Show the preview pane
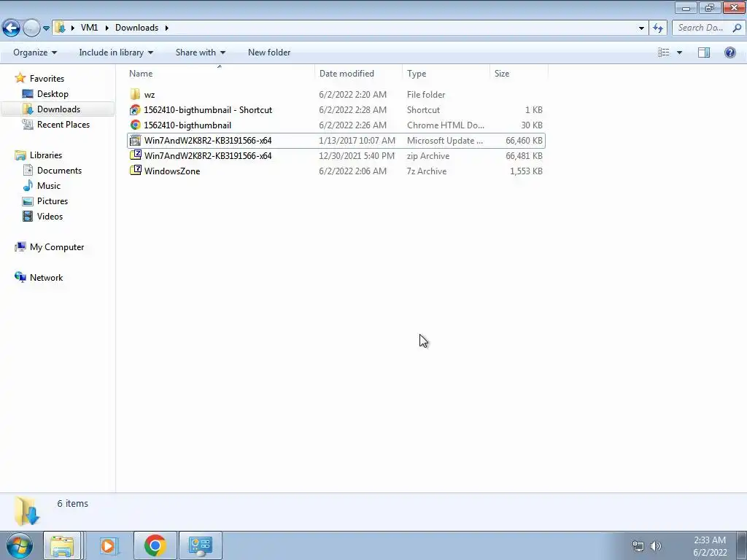 tap(704, 52)
